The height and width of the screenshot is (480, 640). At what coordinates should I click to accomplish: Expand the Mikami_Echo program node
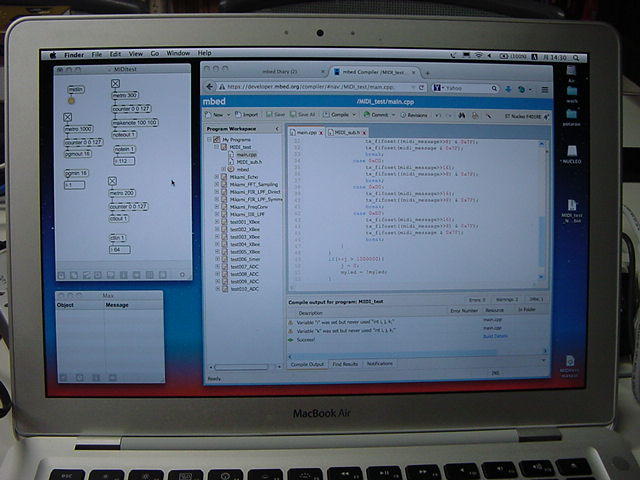point(217,177)
